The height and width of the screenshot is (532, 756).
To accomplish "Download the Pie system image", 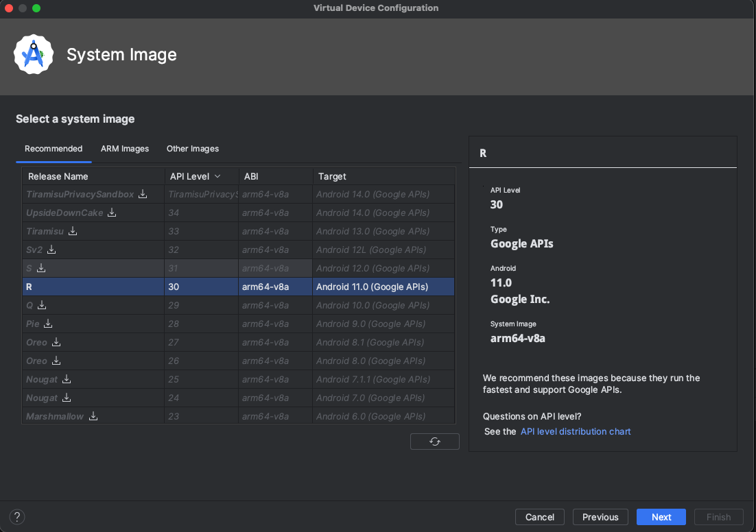I will click(x=48, y=324).
